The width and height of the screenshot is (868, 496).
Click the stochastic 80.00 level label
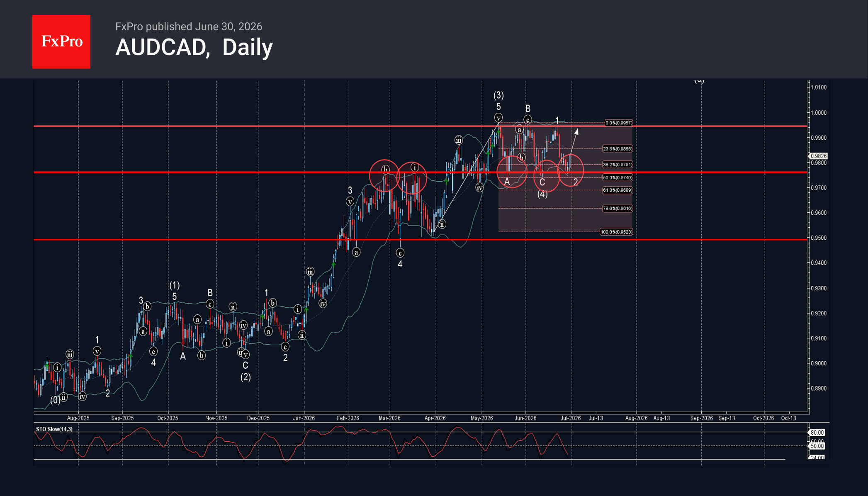click(817, 433)
